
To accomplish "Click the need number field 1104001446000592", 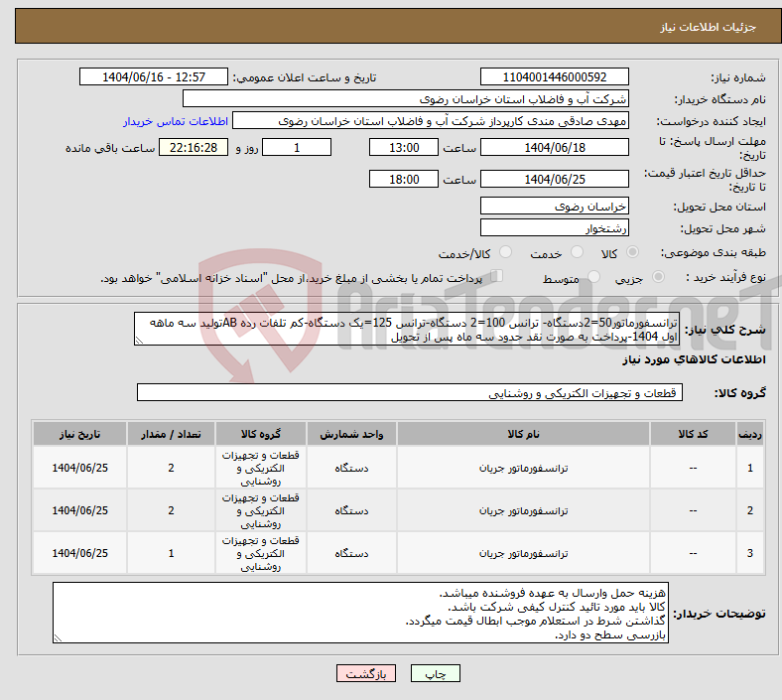I will pyautogui.click(x=554, y=77).
